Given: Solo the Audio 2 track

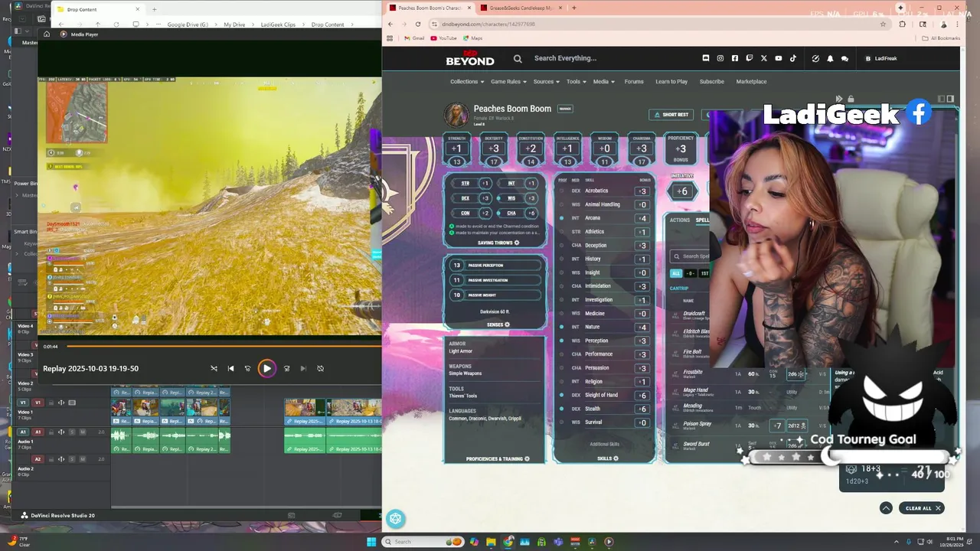Looking at the screenshot, I should pos(72,459).
